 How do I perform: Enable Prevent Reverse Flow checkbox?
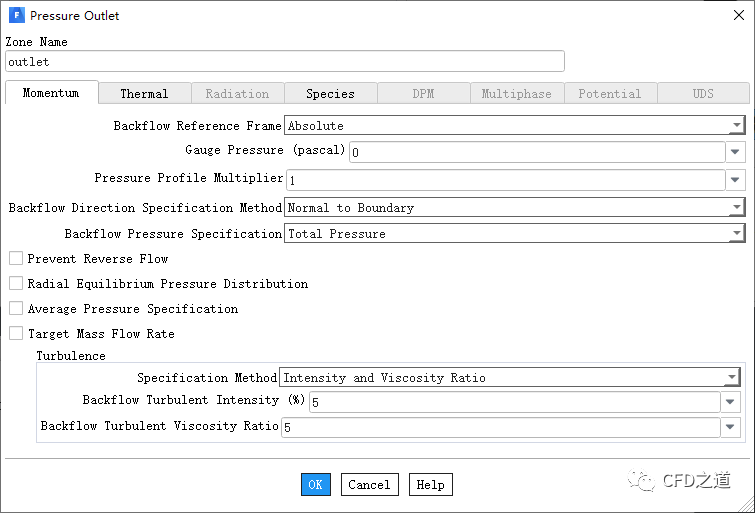[16, 259]
